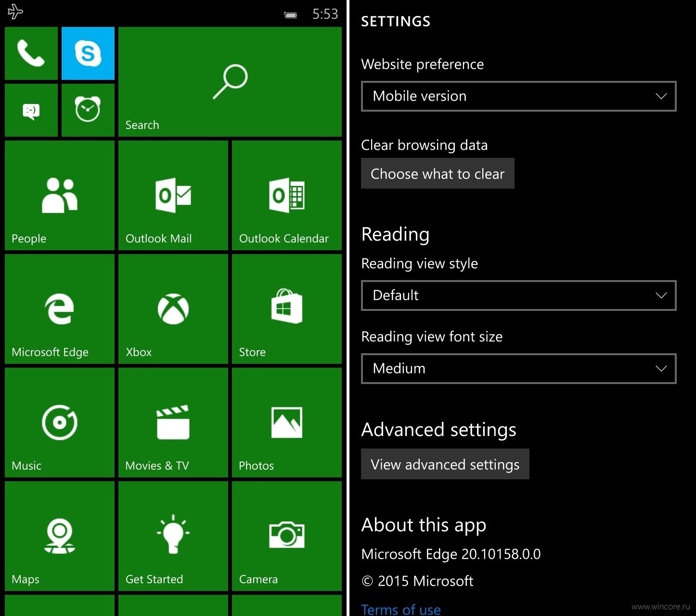
Task: Expand Website preference dropdown
Action: [x=519, y=96]
